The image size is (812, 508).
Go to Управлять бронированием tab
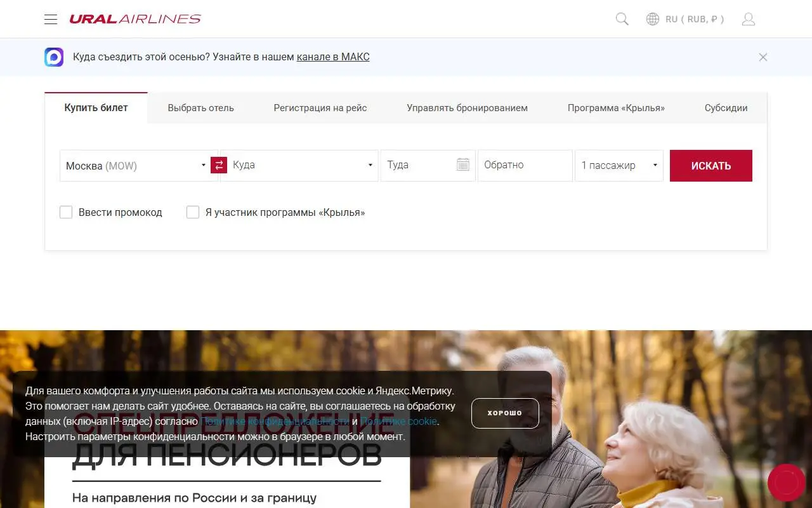468,108
